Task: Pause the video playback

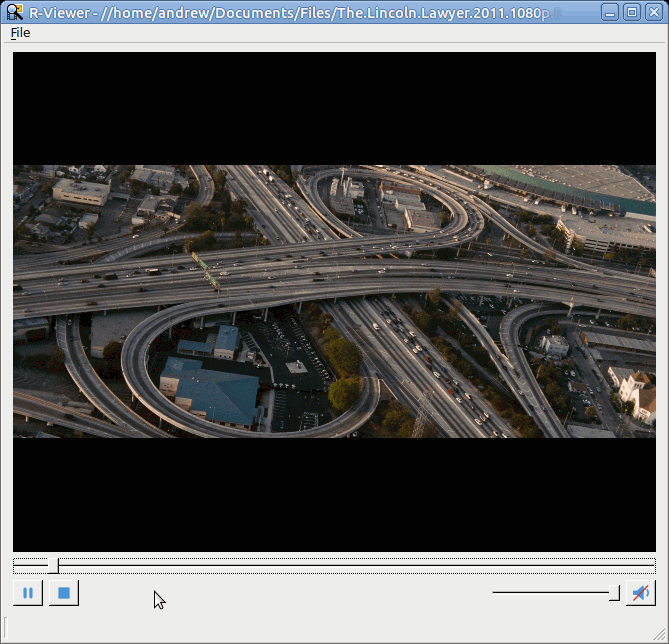Action: [x=28, y=593]
